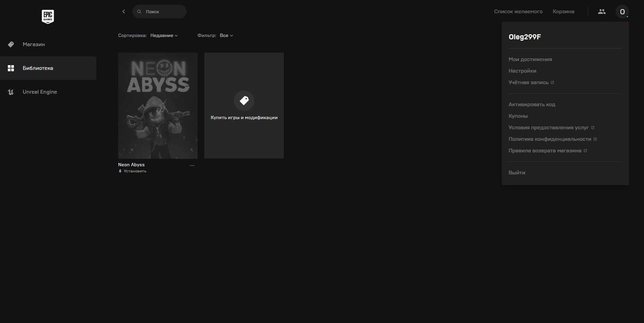Click the Neon Abyss cover thumbnail
The width and height of the screenshot is (644, 323).
tap(158, 106)
